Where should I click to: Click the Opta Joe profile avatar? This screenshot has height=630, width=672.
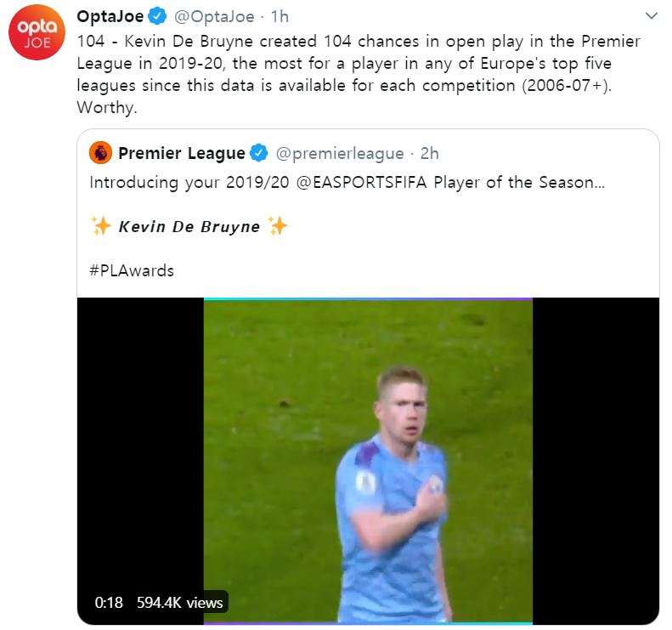36,32
